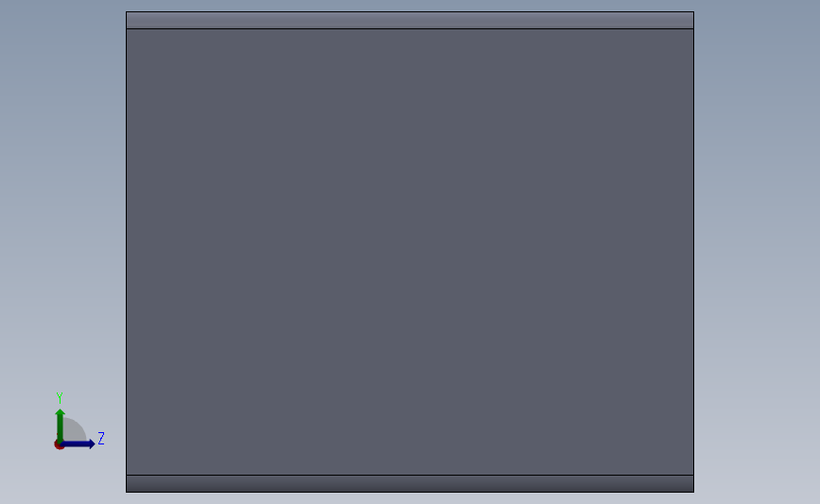
Task: Select the narrow bottom flange face
Action: [x=410, y=483]
